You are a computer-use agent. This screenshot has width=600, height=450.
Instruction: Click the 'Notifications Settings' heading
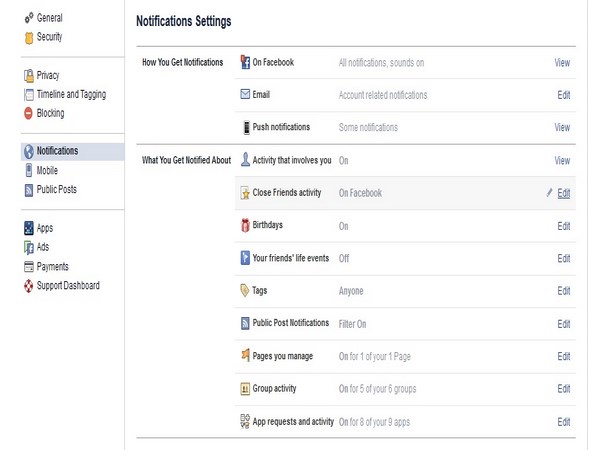click(184, 21)
